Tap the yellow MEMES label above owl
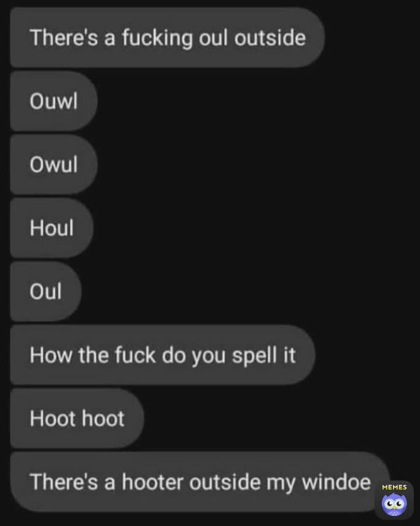Screen dimensions: 420x526 point(395,487)
